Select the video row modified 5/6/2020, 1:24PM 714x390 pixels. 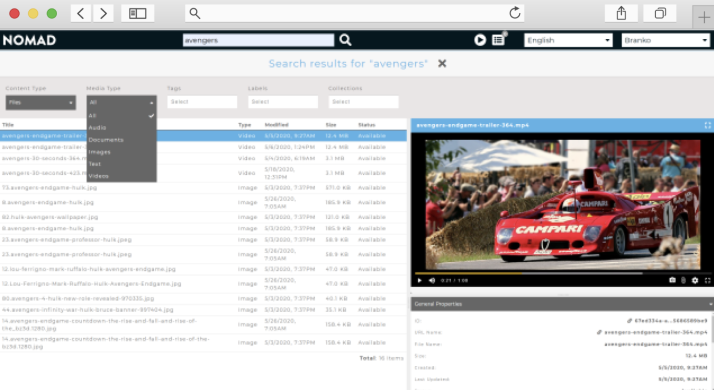coord(203,147)
